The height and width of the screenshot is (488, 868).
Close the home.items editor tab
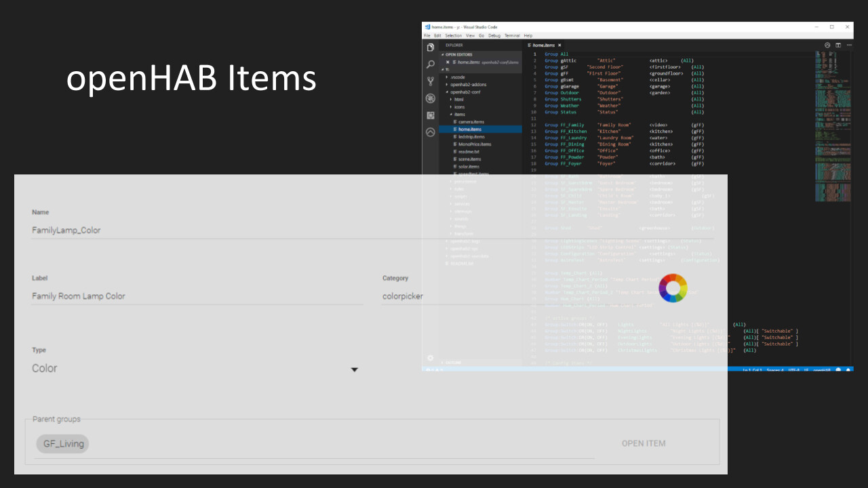[559, 45]
